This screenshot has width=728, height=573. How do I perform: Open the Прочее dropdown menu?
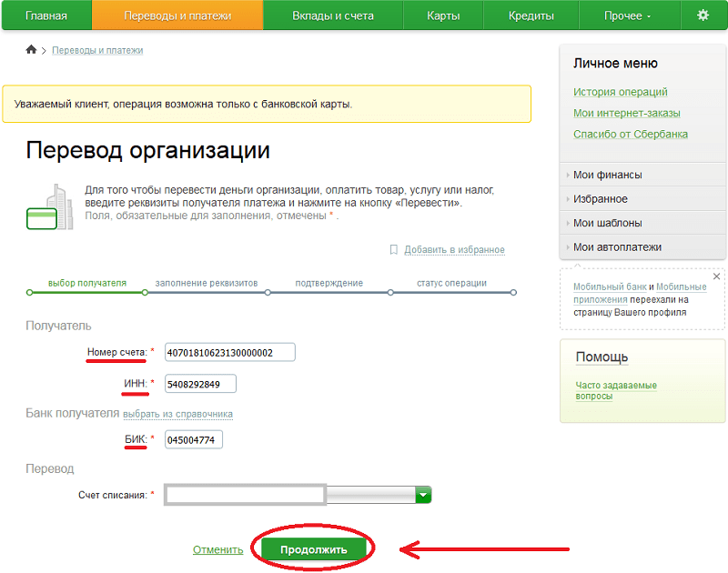[628, 15]
